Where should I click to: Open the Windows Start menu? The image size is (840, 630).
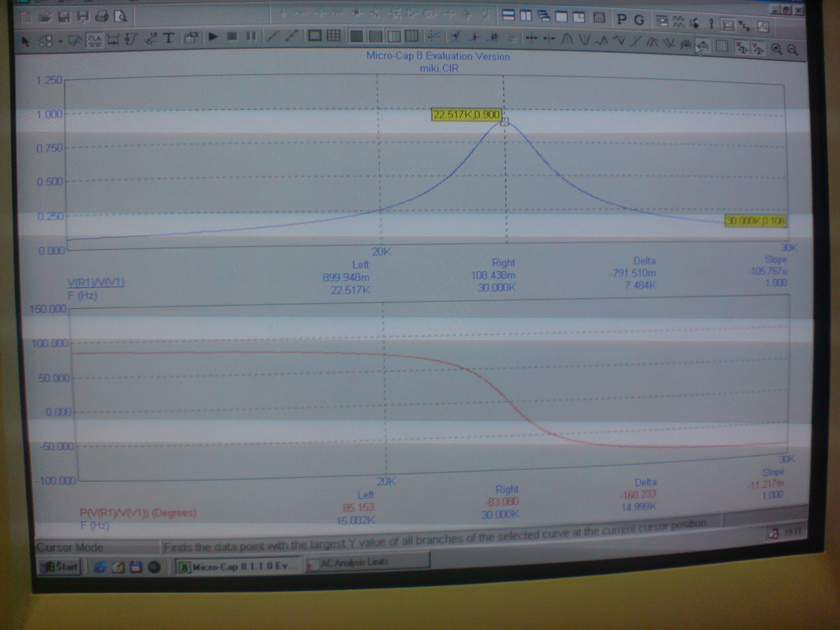(60, 567)
